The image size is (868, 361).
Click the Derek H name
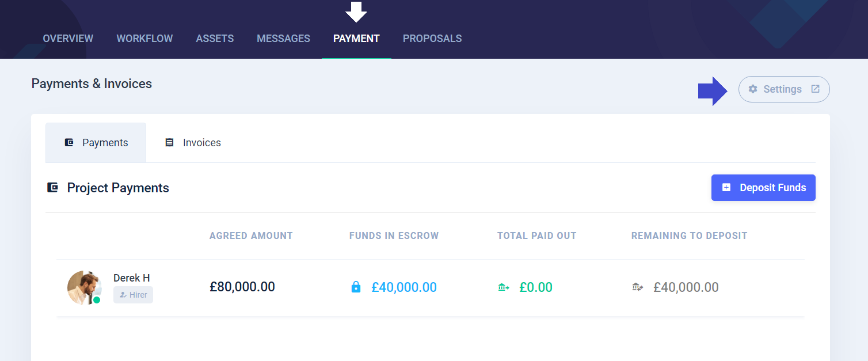pos(132,278)
